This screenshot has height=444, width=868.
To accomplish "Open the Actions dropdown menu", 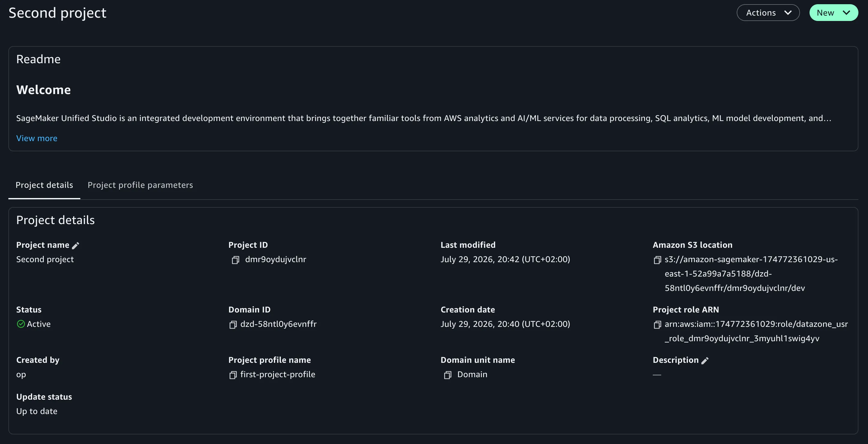I will 768,13.
